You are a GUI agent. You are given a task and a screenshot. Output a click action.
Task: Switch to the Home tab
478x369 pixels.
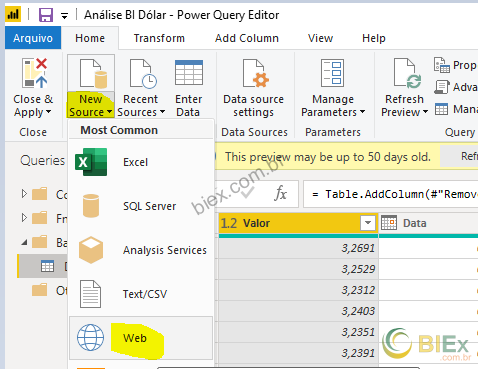(90, 38)
